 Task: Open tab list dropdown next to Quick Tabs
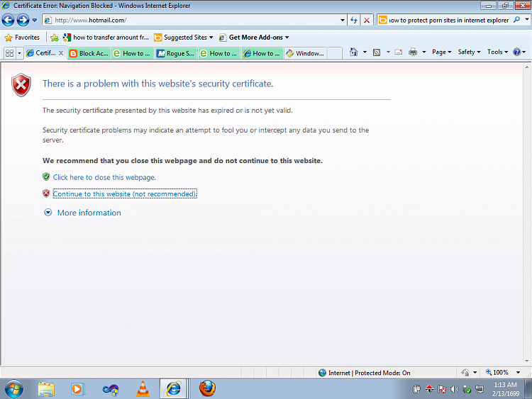click(x=19, y=53)
